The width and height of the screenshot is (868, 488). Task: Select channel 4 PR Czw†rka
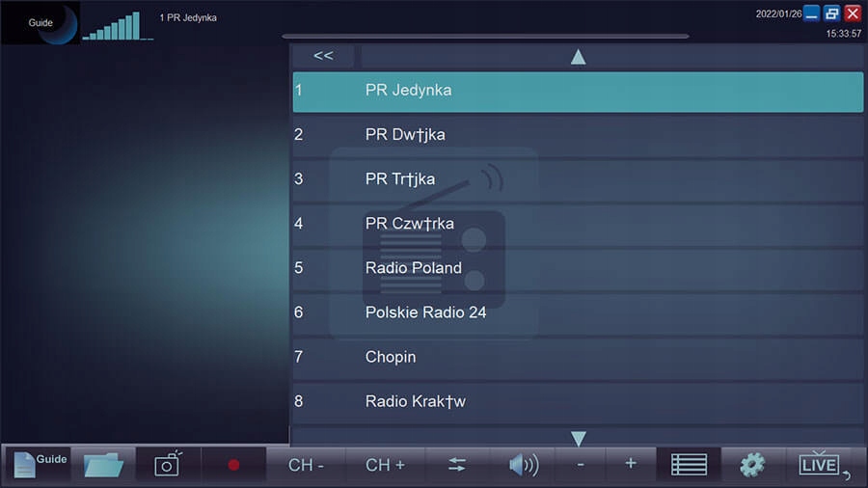(578, 224)
